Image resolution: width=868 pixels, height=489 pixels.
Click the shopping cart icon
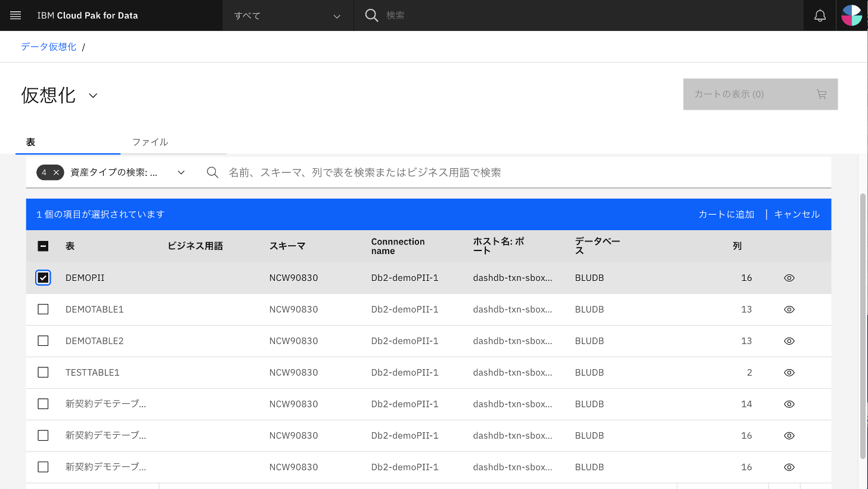821,94
